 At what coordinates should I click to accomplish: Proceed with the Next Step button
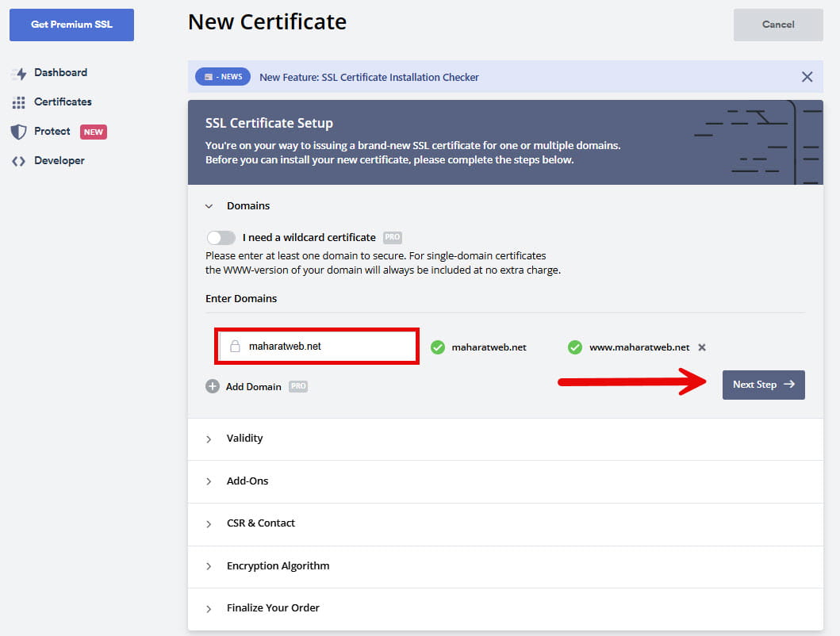tap(763, 385)
